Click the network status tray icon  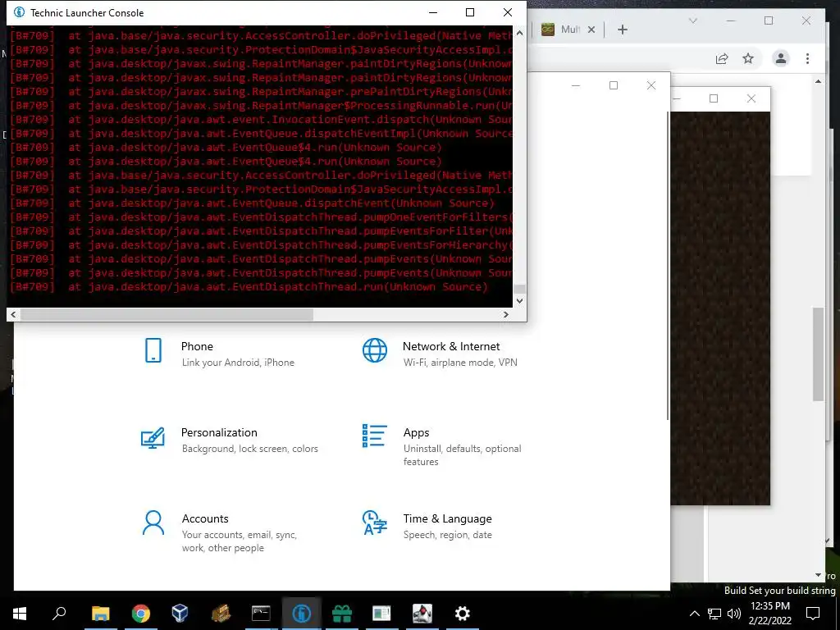714,614
